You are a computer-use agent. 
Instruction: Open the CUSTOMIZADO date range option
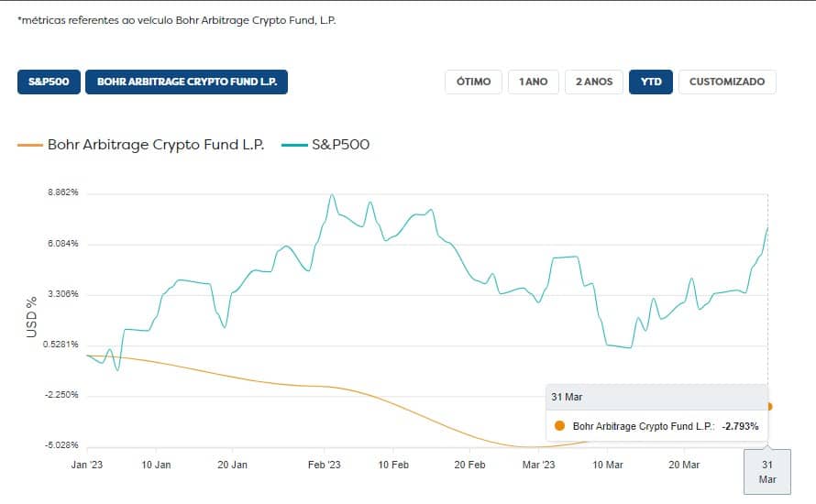click(x=727, y=82)
